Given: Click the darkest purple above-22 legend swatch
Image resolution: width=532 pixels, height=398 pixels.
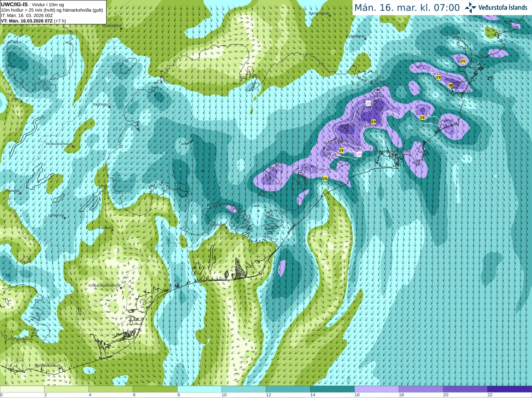Looking at the screenshot, I should 510,389.
